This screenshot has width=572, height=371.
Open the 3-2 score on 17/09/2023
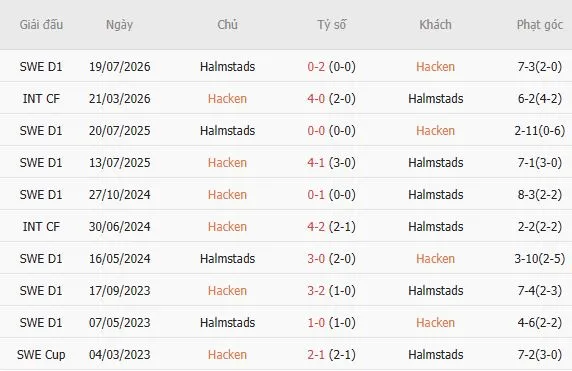(316, 291)
